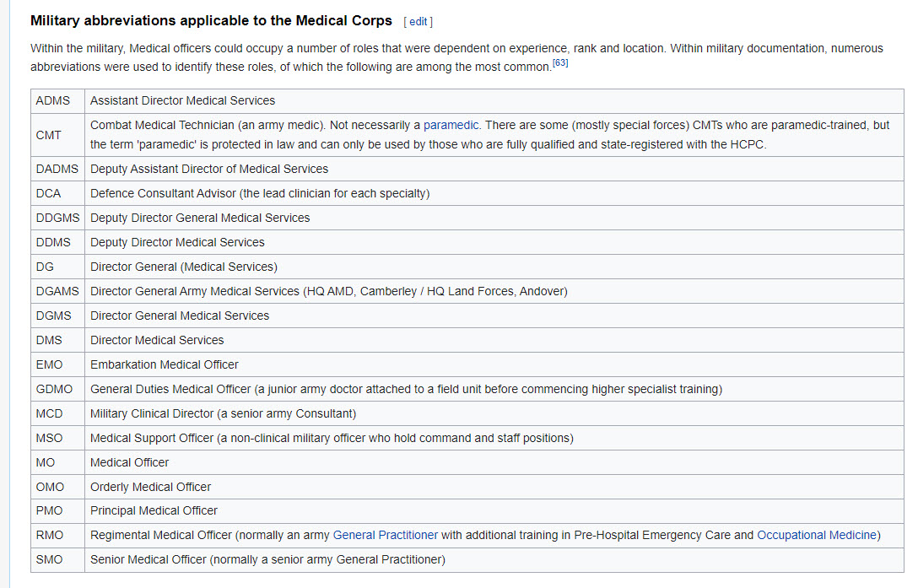Open citation reference 63
The width and height of the screenshot is (918, 588).
click(x=560, y=64)
